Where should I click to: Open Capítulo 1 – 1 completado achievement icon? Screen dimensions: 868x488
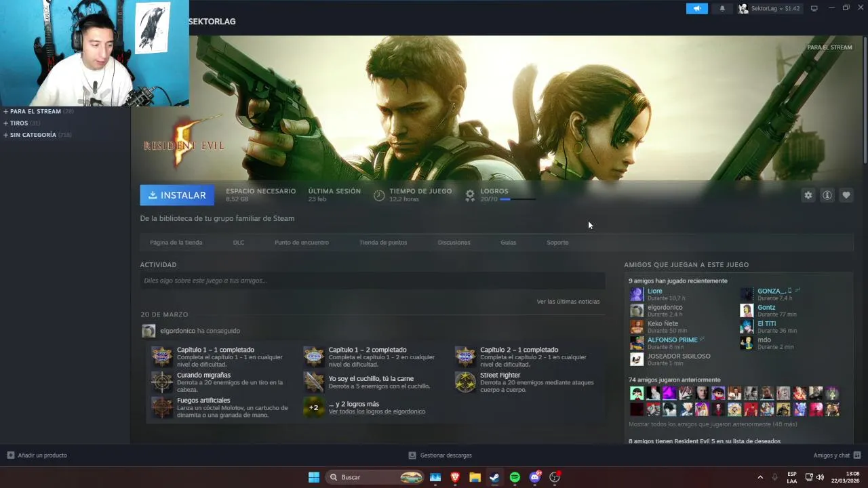(x=162, y=357)
